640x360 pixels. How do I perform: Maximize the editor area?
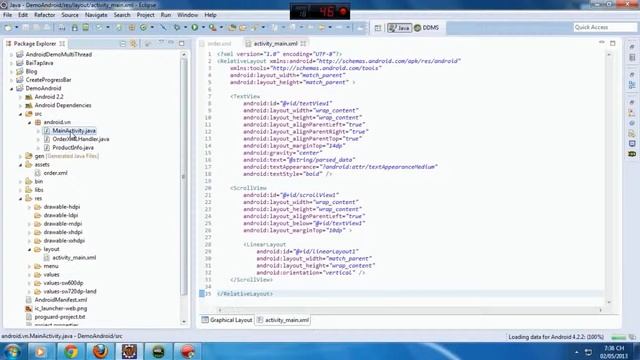coord(613,43)
